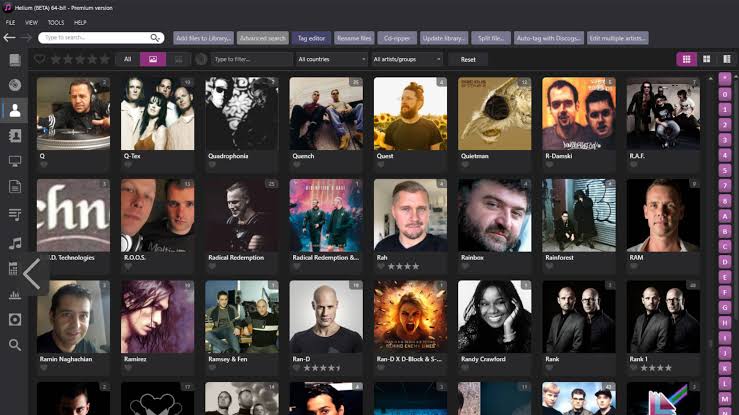
Task: Jump to artists starting with K
Action: pyautogui.click(x=725, y=368)
